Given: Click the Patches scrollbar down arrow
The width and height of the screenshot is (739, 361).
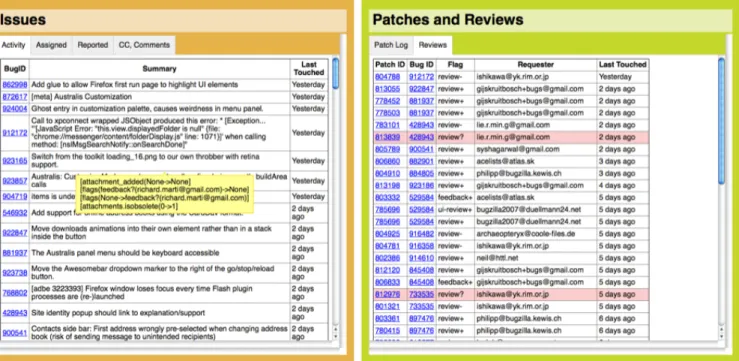Looking at the screenshot, I should coord(722,336).
